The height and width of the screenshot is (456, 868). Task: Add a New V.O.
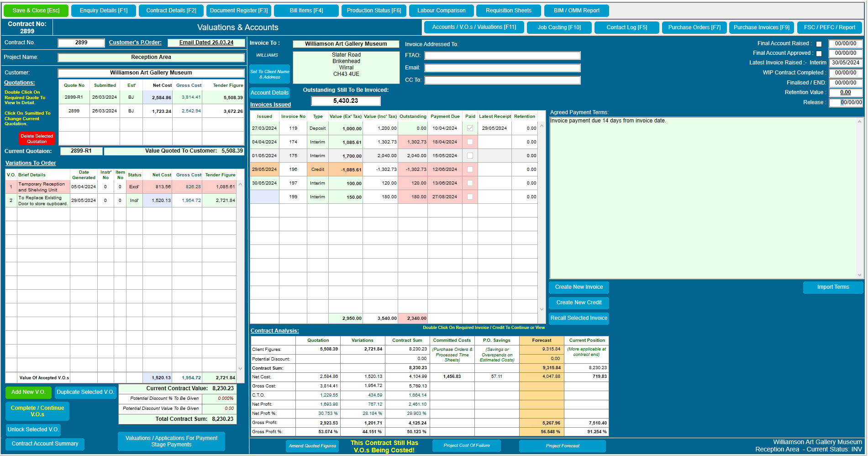coord(28,392)
